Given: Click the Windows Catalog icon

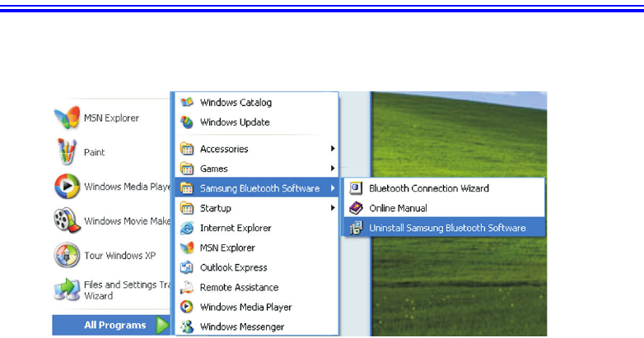Looking at the screenshot, I should point(187,102).
